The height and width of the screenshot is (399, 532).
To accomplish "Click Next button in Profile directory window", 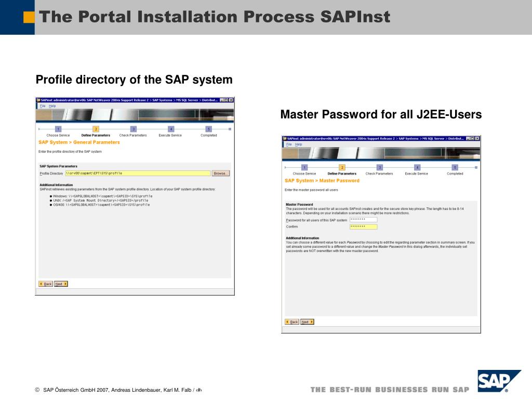I will [x=61, y=284].
